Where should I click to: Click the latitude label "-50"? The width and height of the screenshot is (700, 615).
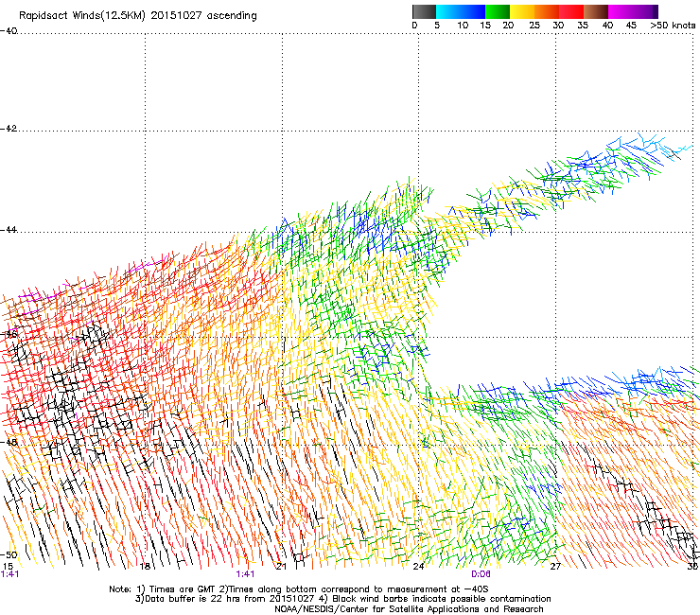(x=9, y=554)
